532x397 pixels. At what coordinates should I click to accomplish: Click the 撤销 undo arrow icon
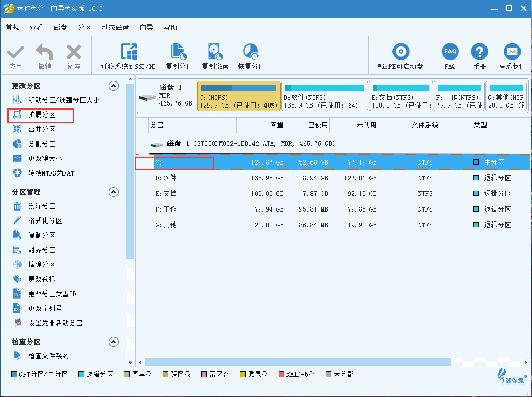pyautogui.click(x=44, y=52)
